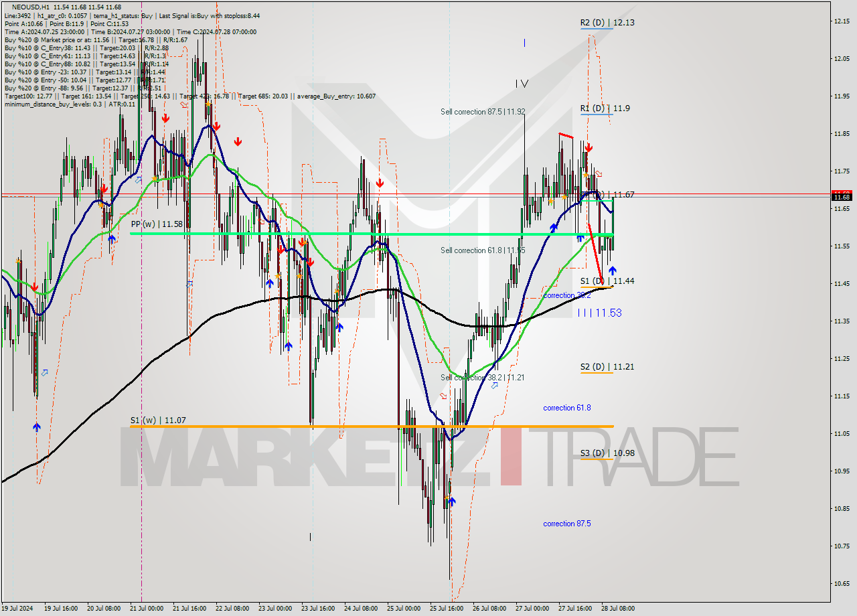Click the '23 Jul 16:00' time axis label

point(319,609)
